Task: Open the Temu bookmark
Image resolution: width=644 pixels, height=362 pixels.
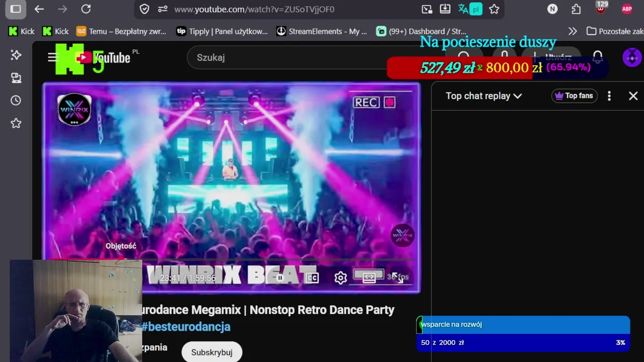Action: 121,31
